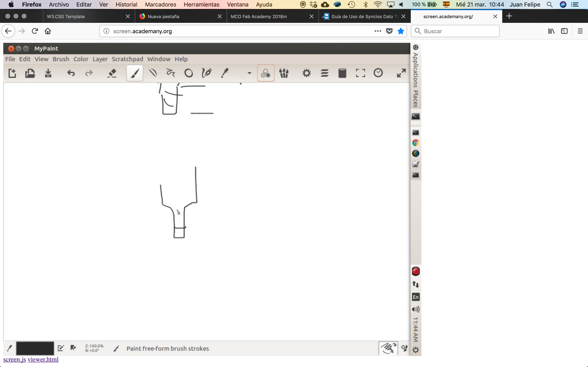The height and width of the screenshot is (367, 588).
Task: Save the drawing with the download icon
Action: tap(48, 73)
